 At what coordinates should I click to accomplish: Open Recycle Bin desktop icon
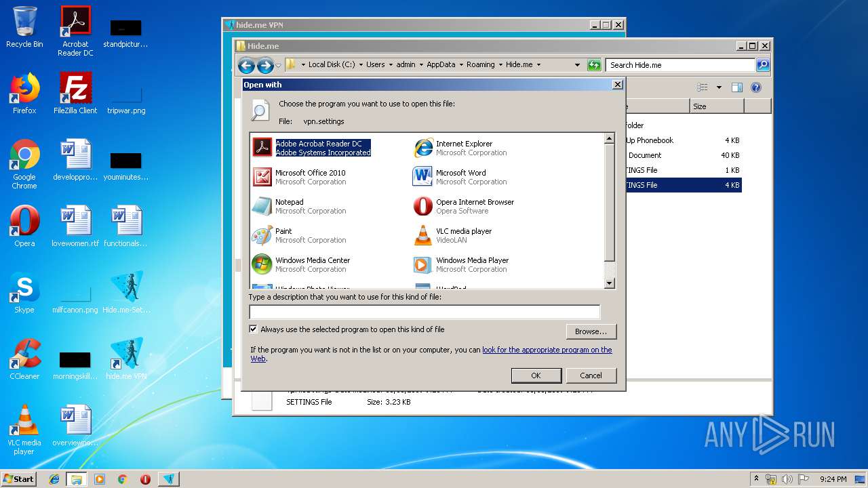pyautogui.click(x=24, y=27)
